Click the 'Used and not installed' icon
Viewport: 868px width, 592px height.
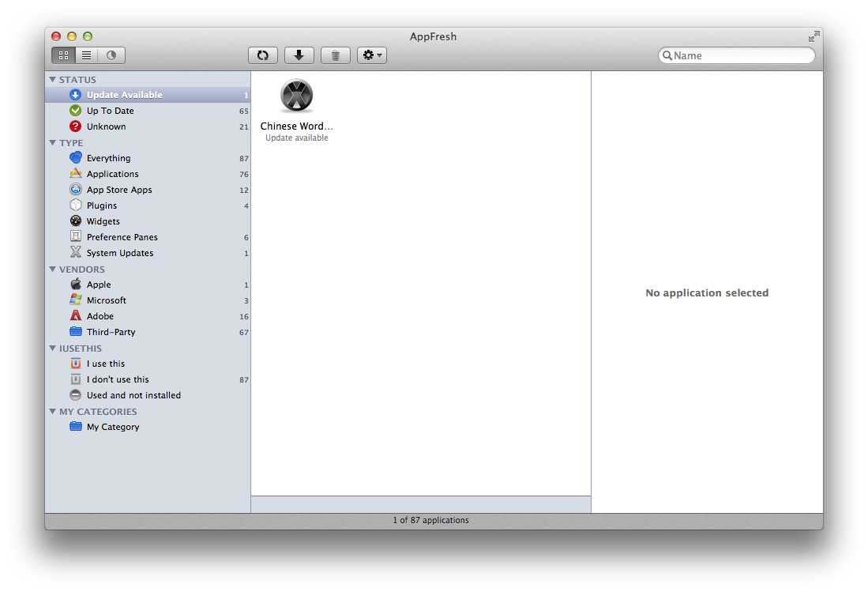coord(76,395)
